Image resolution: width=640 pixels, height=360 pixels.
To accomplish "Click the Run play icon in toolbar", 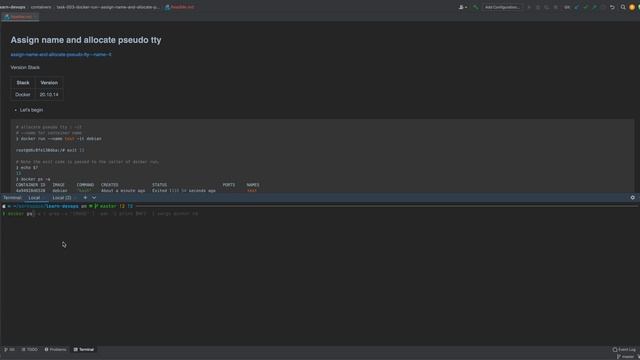I will click(x=529, y=7).
